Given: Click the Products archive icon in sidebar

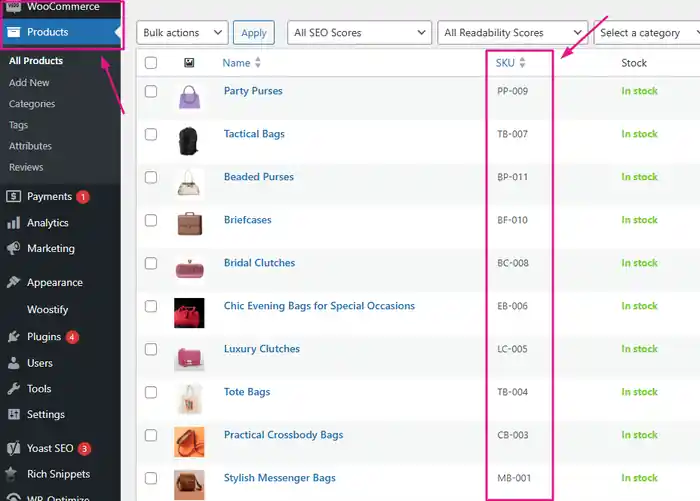Looking at the screenshot, I should click(x=13, y=32).
